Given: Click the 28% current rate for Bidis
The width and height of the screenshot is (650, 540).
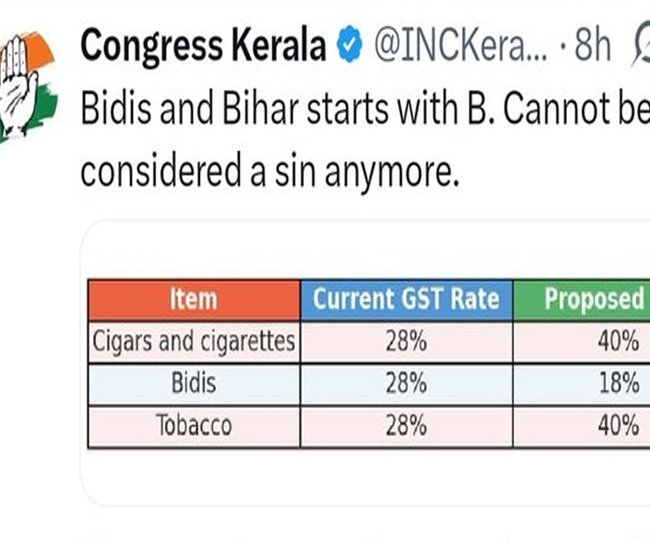Looking at the screenshot, I should 406,384.
